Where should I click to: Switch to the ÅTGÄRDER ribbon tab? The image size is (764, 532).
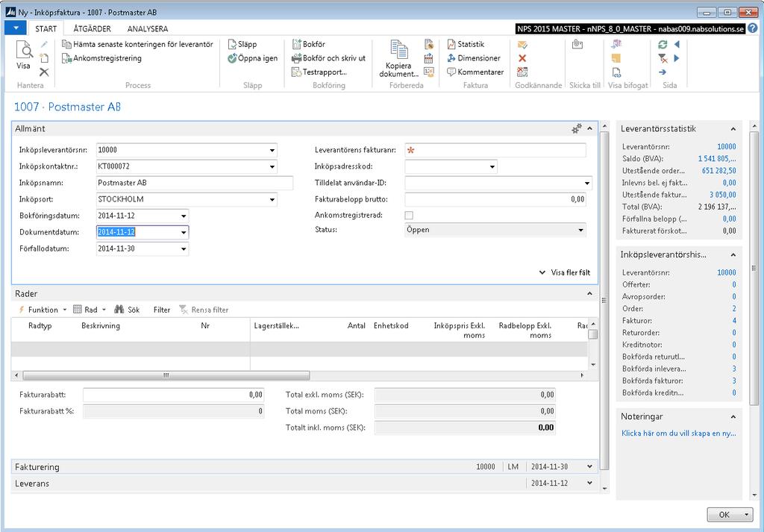(92, 29)
